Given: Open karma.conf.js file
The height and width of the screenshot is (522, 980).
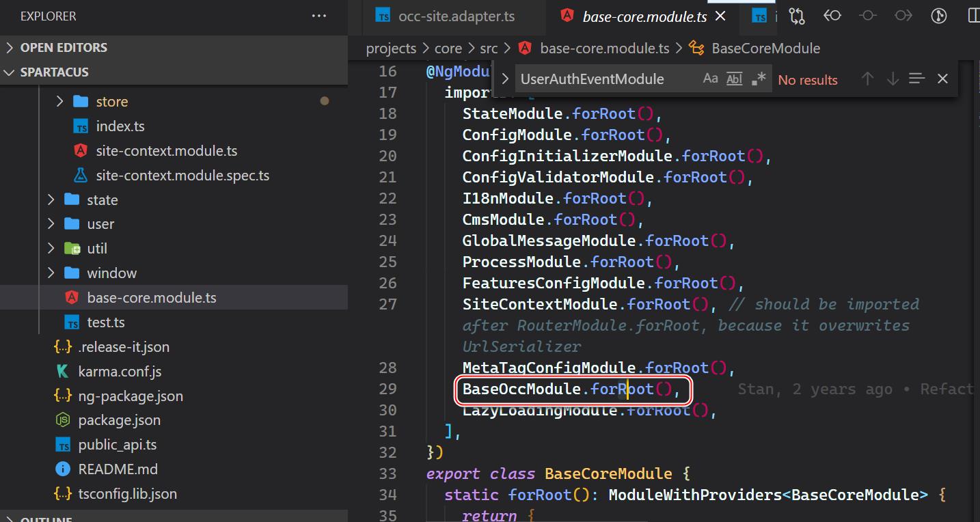Looking at the screenshot, I should click(x=120, y=372).
